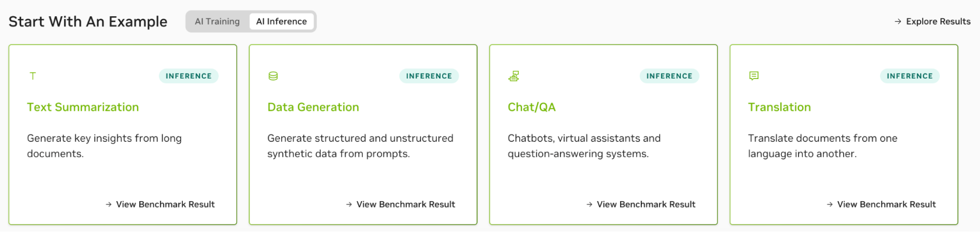View Benchmark Result for Text Summarization
Viewport: 980px width, 232px height.
(165, 205)
